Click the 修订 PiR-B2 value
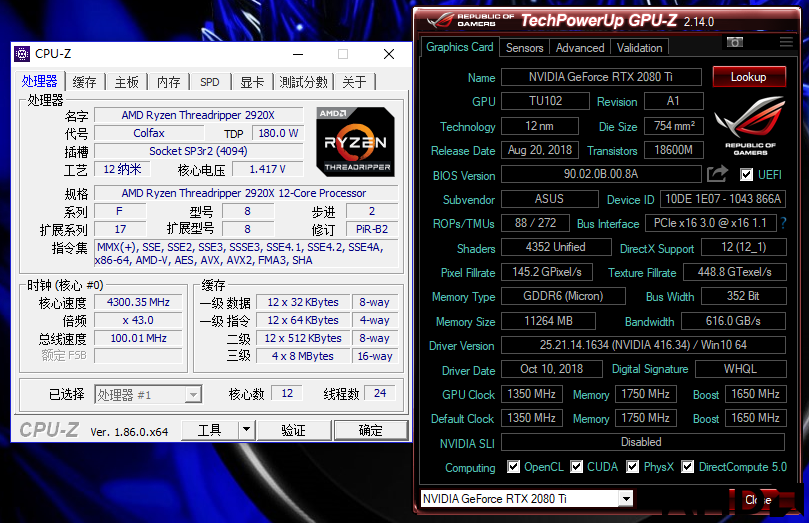The height and width of the screenshot is (523, 809). [371, 229]
